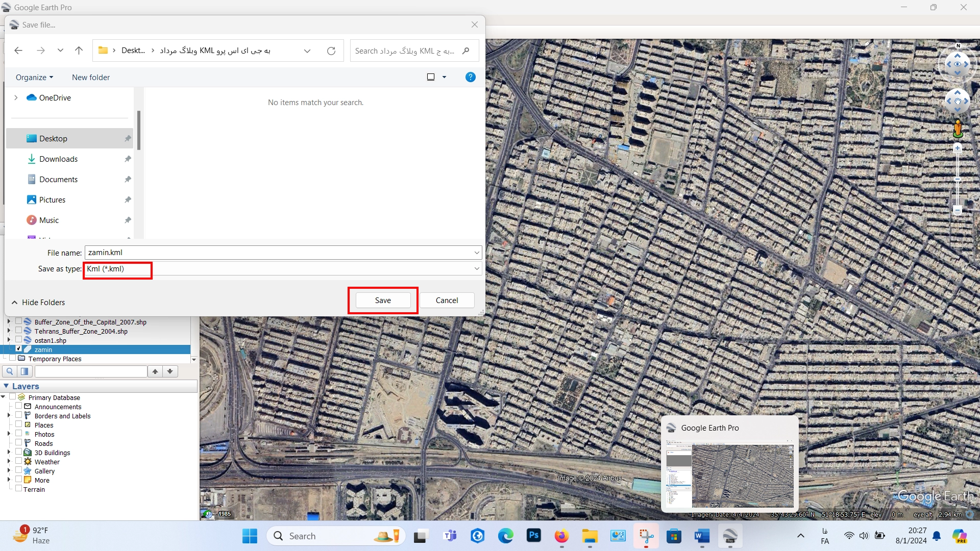Expand the OneDrive folder in sidebar
This screenshot has width=980, height=551.
click(15, 97)
